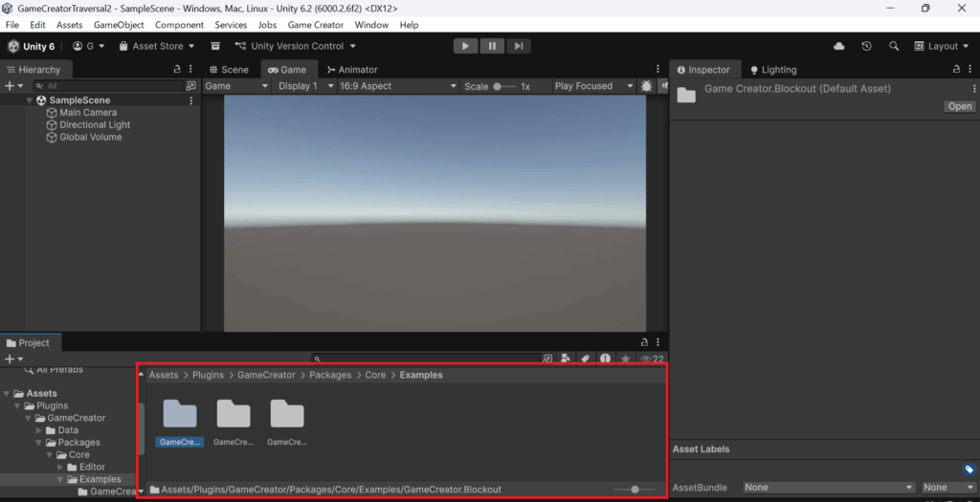Click the Step frame button
Screen dimensions: 980x502
[518, 46]
